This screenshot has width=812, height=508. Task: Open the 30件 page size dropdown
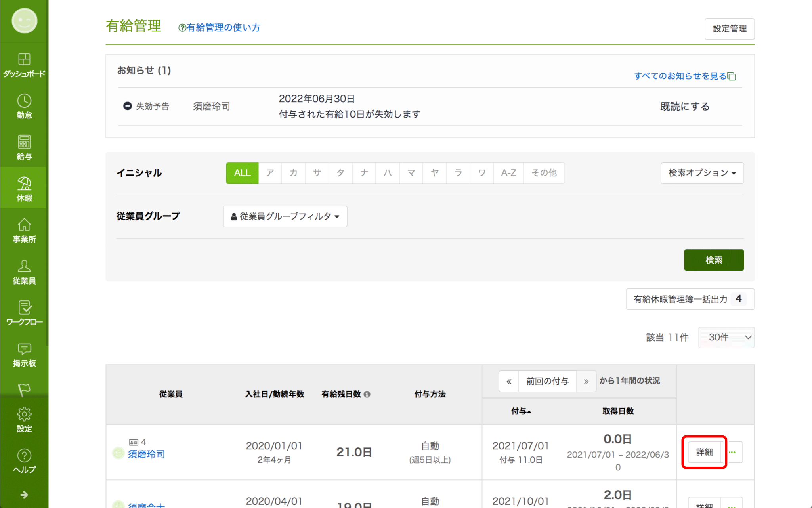726,337
